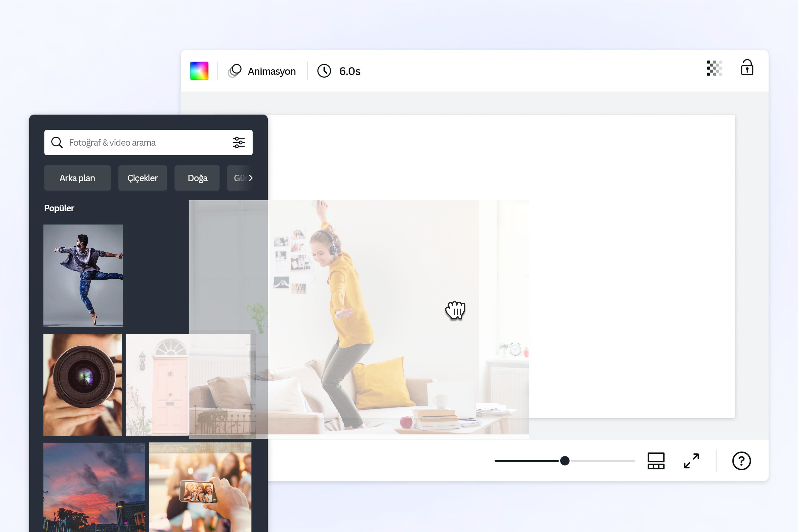Click the Popüler section heading
798x532 pixels.
59,208
